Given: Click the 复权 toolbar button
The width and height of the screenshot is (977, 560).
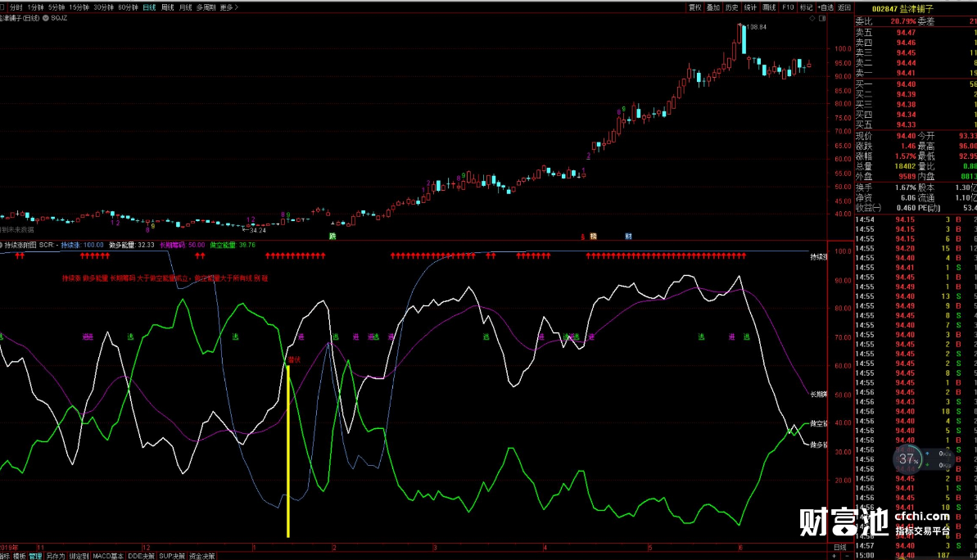Looking at the screenshot, I should 694,7.
